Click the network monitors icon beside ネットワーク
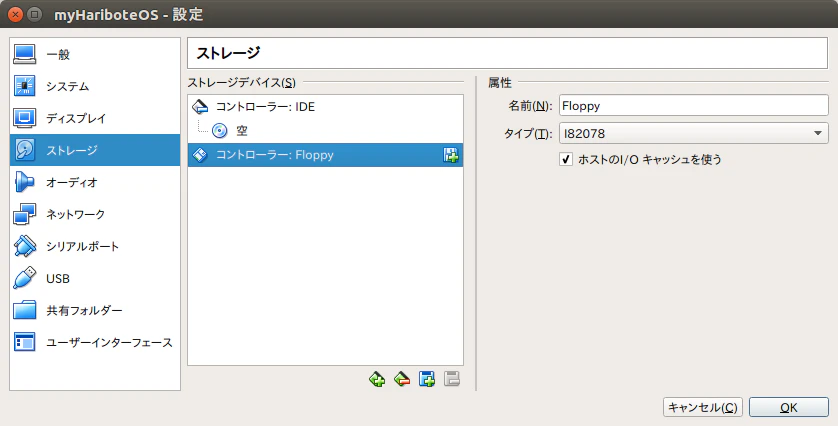The height and width of the screenshot is (426, 838). tap(25, 214)
